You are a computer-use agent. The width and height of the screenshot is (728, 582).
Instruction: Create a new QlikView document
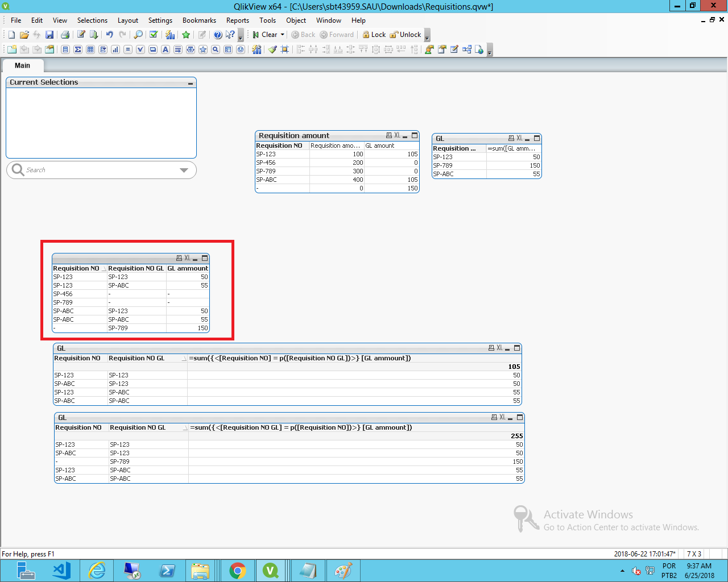(11, 35)
